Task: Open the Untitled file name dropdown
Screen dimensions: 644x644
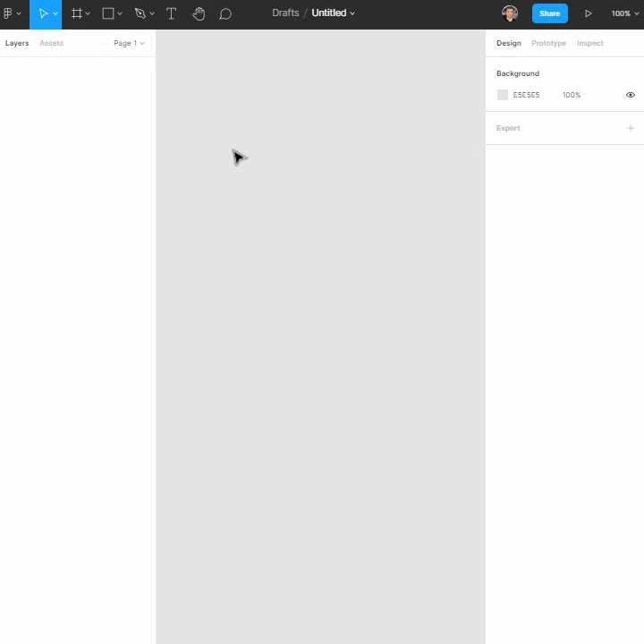Action: tap(333, 13)
